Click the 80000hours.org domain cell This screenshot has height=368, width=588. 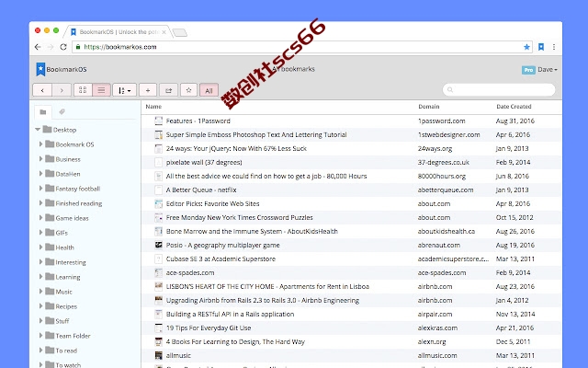point(442,176)
